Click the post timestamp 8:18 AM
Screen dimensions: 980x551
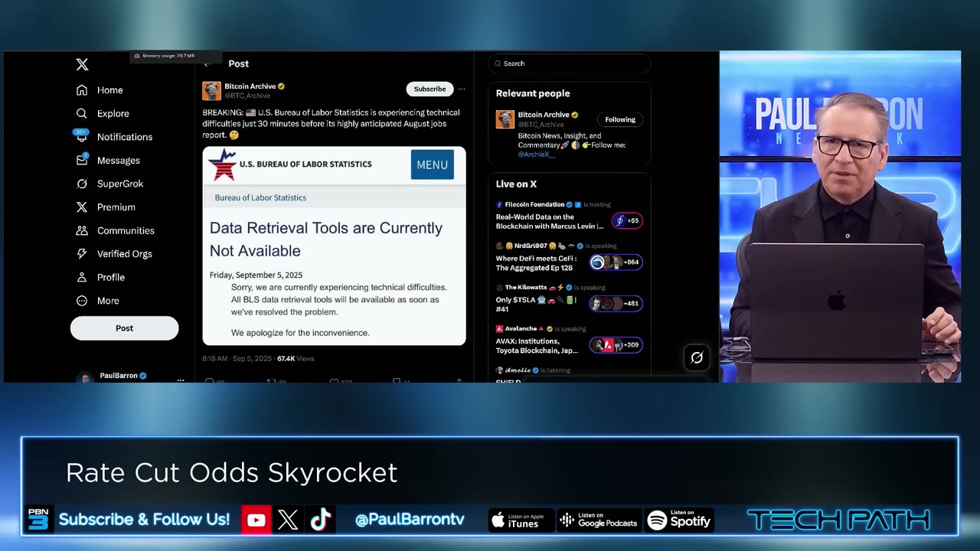237,358
